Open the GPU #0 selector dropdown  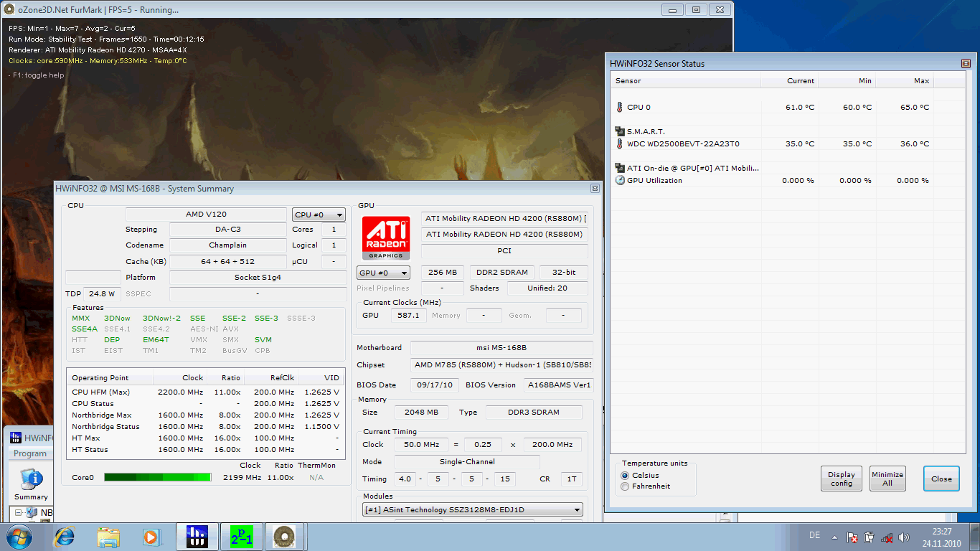point(384,273)
